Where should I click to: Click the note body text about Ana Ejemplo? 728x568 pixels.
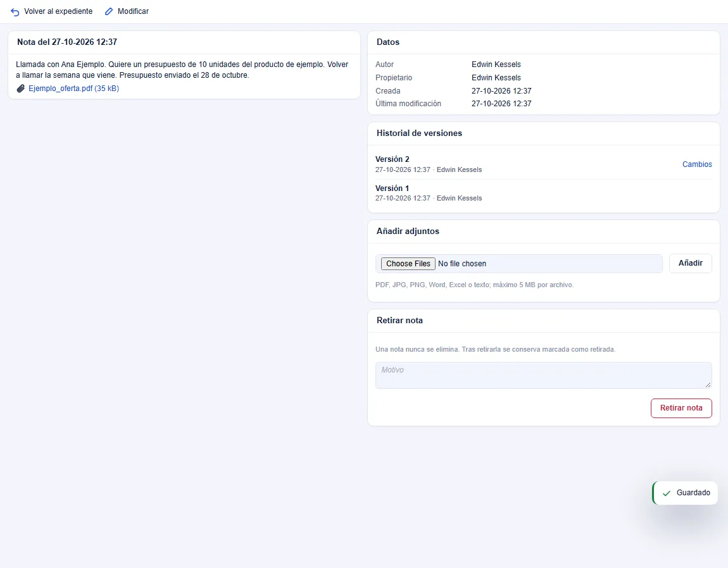pos(182,70)
